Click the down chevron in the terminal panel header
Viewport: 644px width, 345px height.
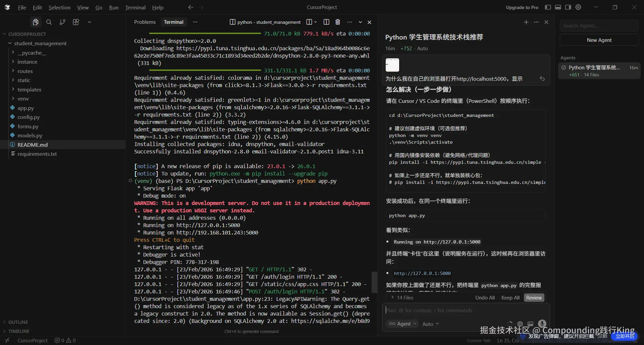pyautogui.click(x=360, y=22)
